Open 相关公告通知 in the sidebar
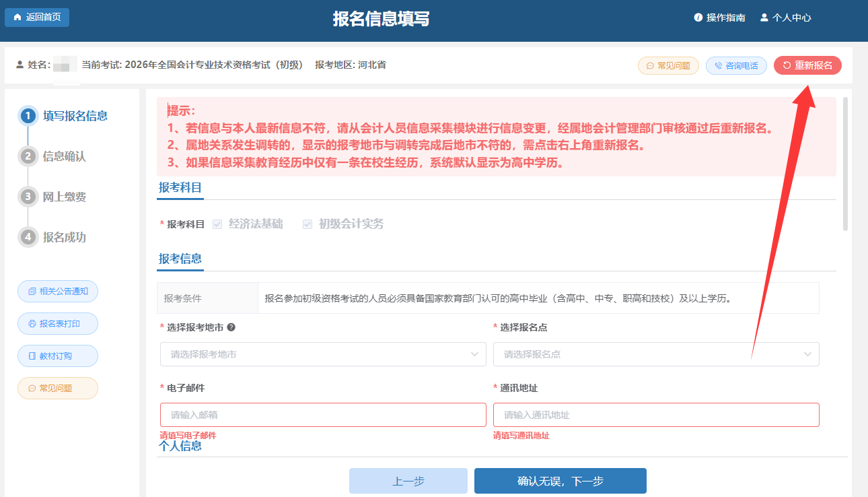This screenshot has width=868, height=497. coord(58,292)
